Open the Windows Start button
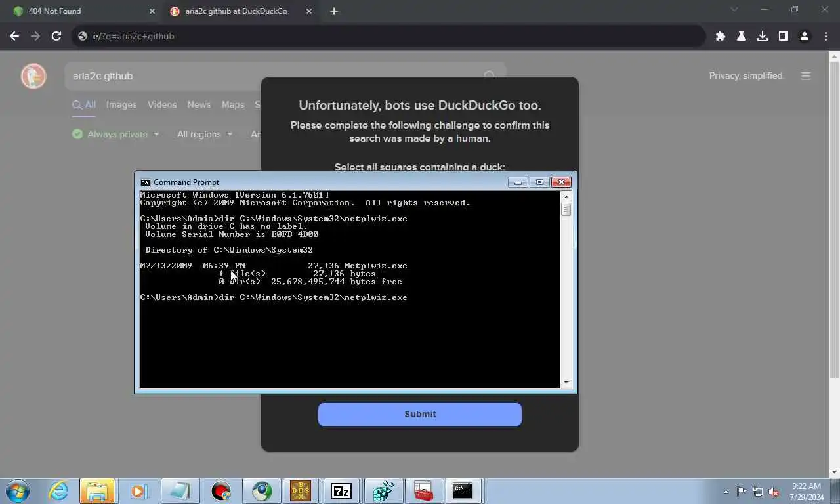 [x=18, y=491]
